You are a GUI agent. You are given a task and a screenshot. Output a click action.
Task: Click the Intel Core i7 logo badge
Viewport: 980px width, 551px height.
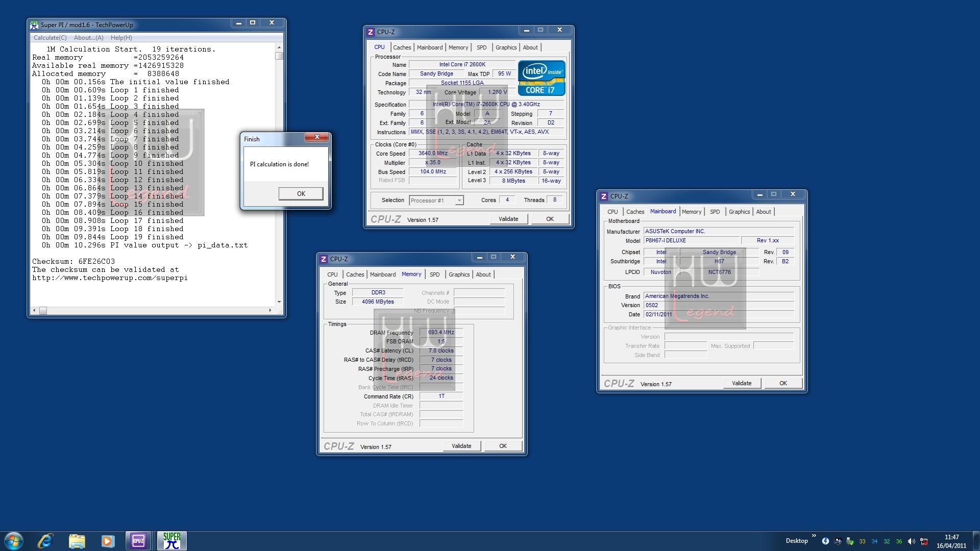542,78
